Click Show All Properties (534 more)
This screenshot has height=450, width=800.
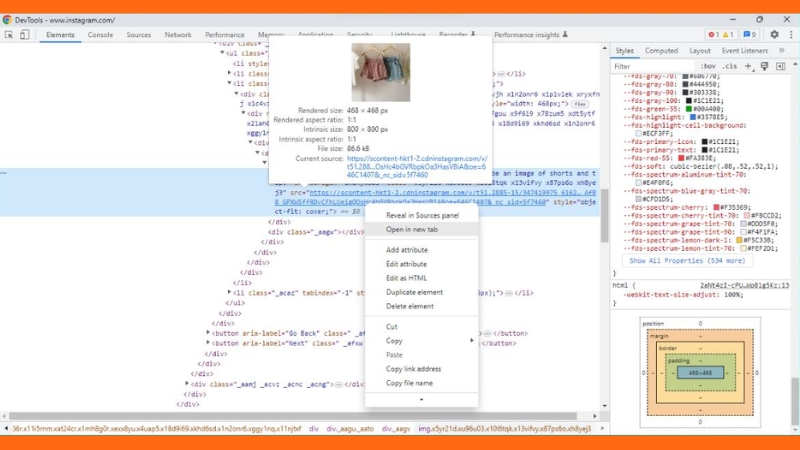coord(687,261)
